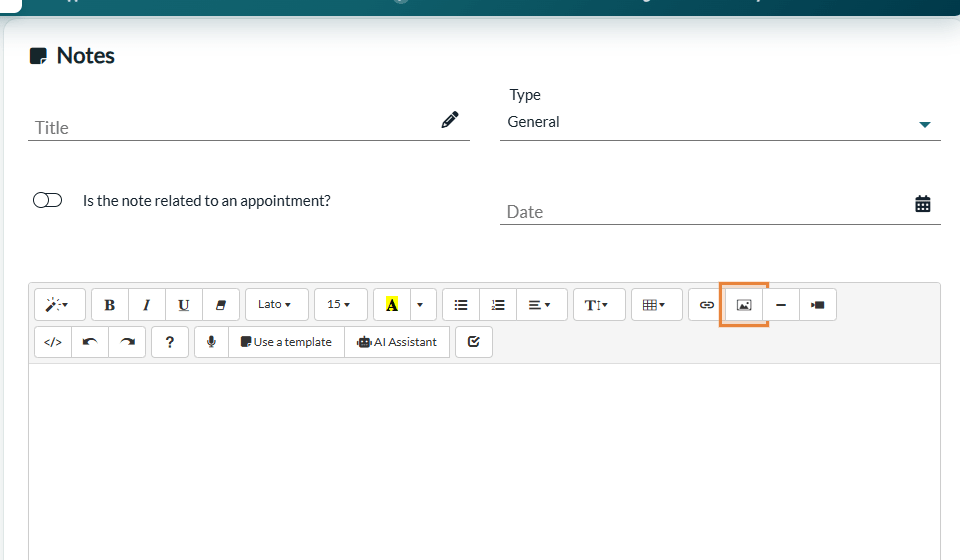Click the insert video icon
Viewport: 960px width, 560px height.
(x=817, y=305)
